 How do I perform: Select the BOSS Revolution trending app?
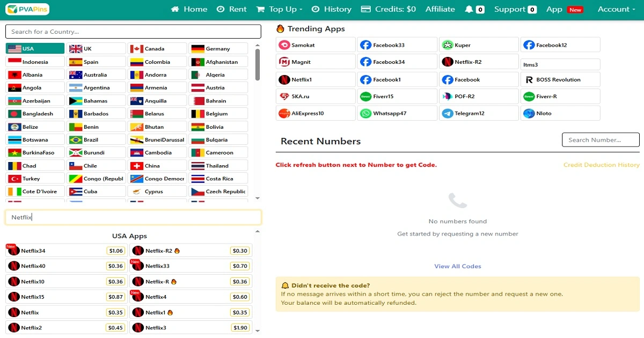pyautogui.click(x=560, y=79)
